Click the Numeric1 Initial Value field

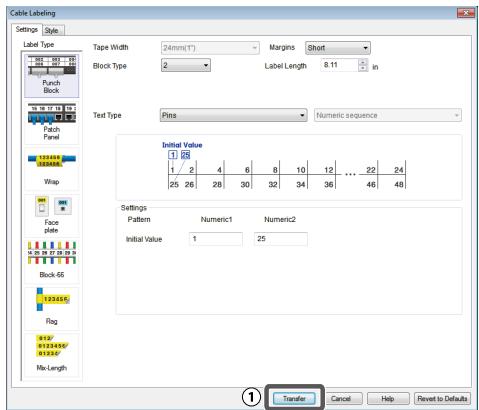(216, 239)
